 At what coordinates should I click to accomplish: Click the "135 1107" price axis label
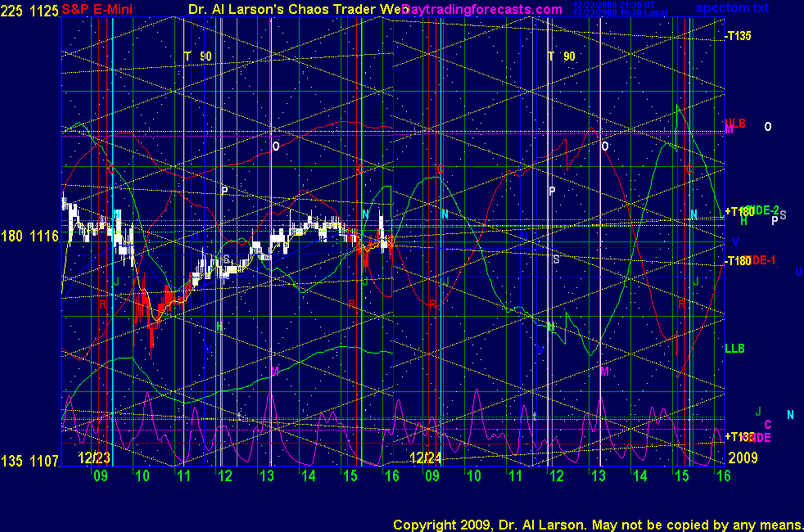[29, 461]
